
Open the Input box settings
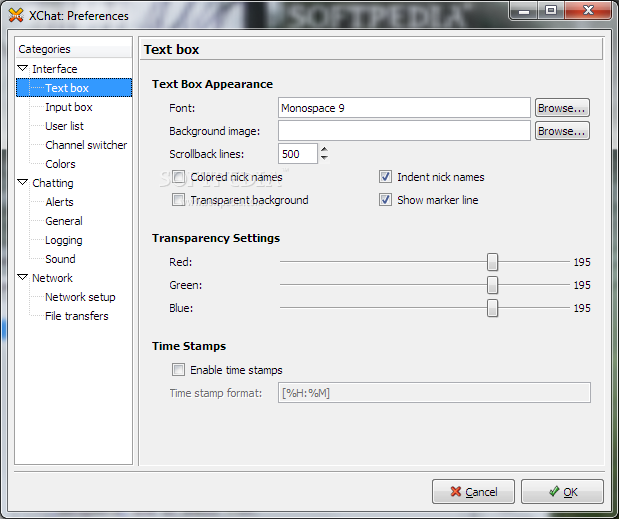pyautogui.click(x=69, y=107)
